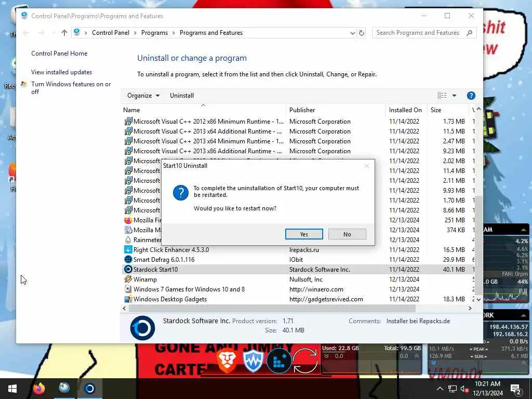Click the network tray icon
The height and width of the screenshot is (399, 532).
click(x=453, y=389)
